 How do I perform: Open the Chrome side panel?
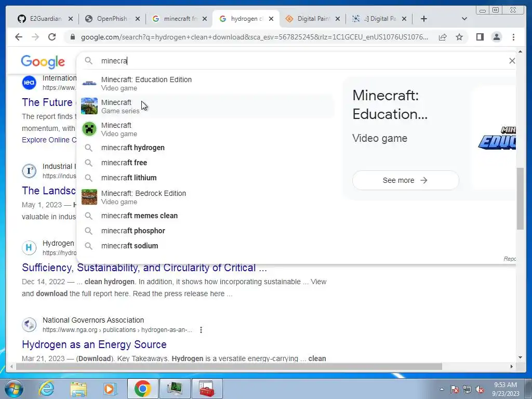click(480, 37)
